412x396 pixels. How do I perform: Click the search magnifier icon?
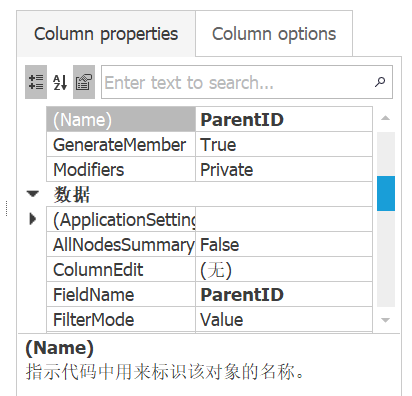tap(380, 82)
